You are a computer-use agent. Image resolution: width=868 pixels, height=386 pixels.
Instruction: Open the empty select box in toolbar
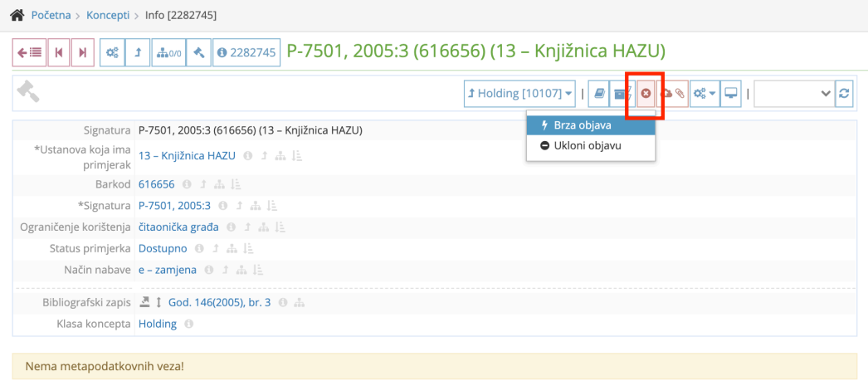tap(792, 94)
